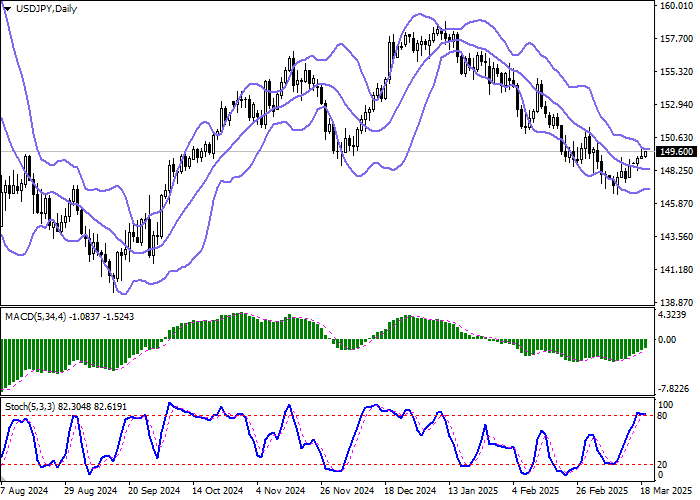This screenshot has height=500, width=700.
Task: Click the 143.560 price scale value
Action: [x=677, y=237]
